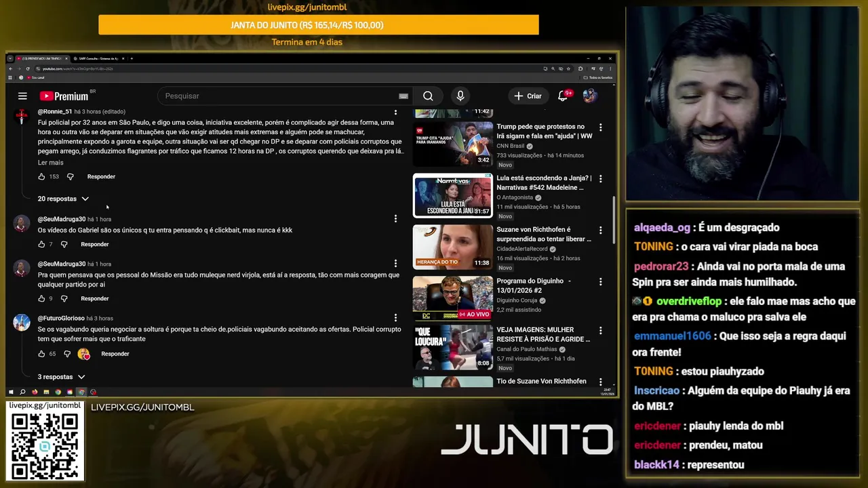
Task: Open the Programa do Diguinho live thumbnail
Action: tap(453, 298)
